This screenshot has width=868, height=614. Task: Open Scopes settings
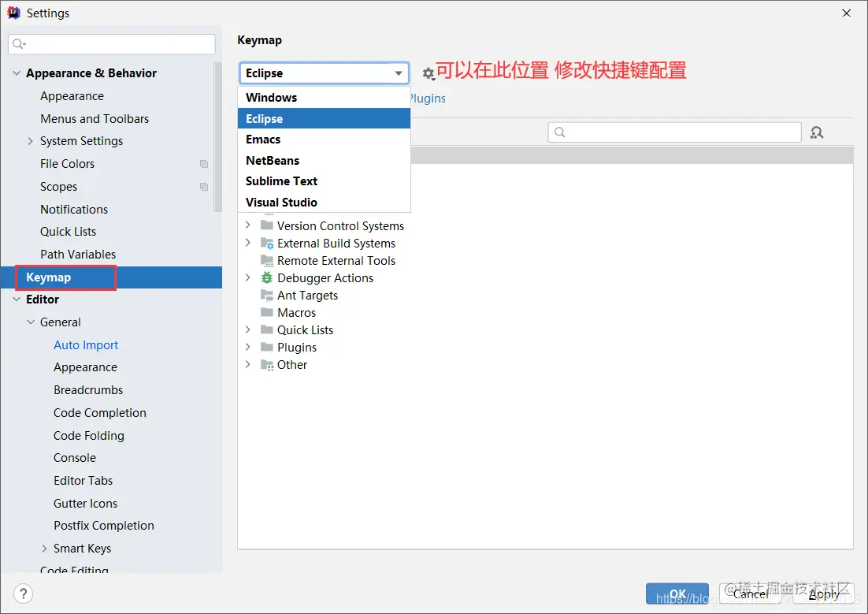[x=58, y=187]
